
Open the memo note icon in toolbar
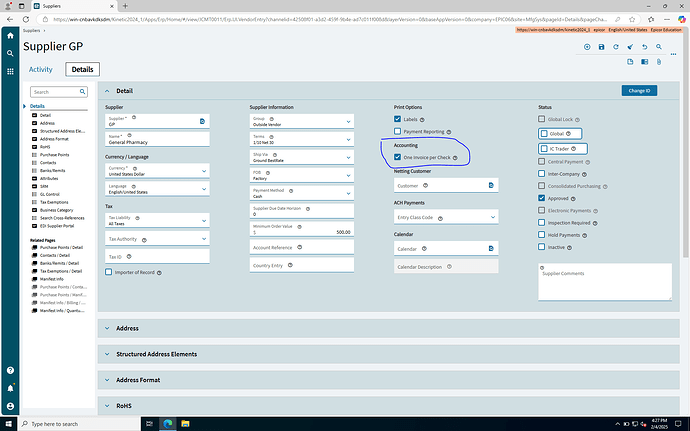(630, 62)
